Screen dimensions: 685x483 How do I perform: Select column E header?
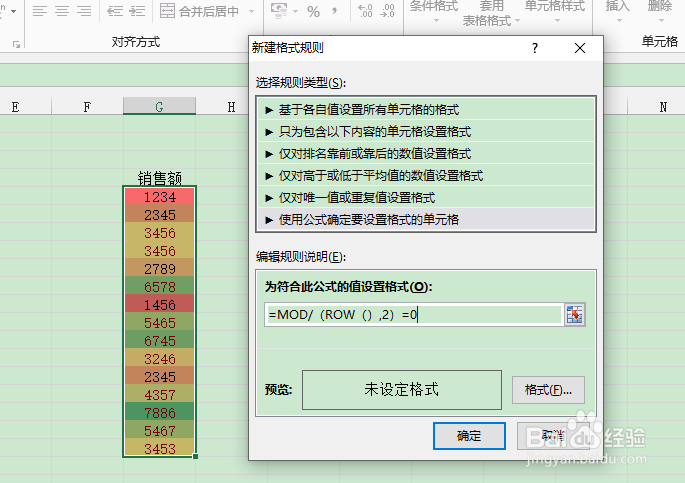tap(15, 106)
